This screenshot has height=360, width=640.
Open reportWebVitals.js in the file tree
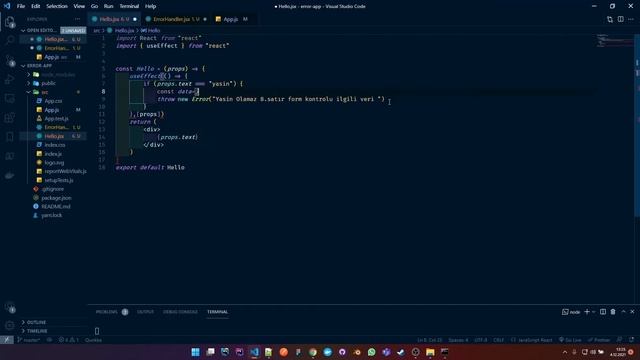click(x=65, y=171)
